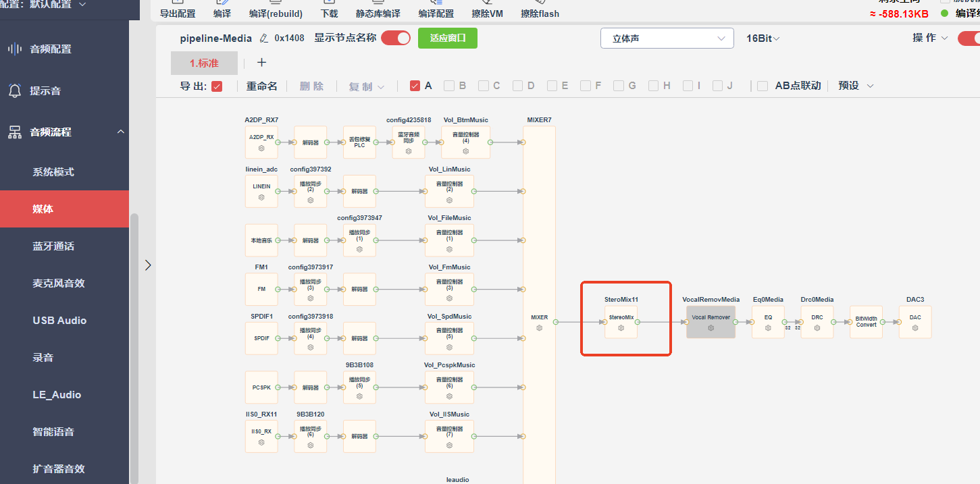Open the 预设 dropdown

coord(856,86)
